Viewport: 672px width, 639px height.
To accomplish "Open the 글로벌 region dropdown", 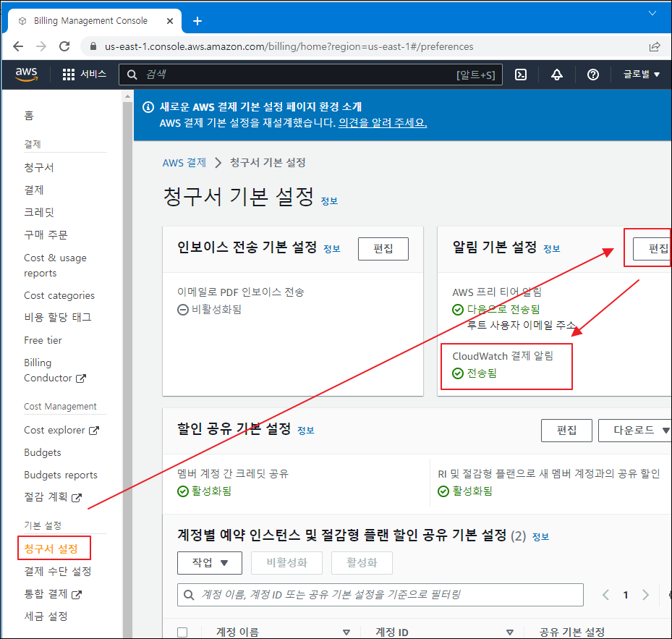I will 641,75.
